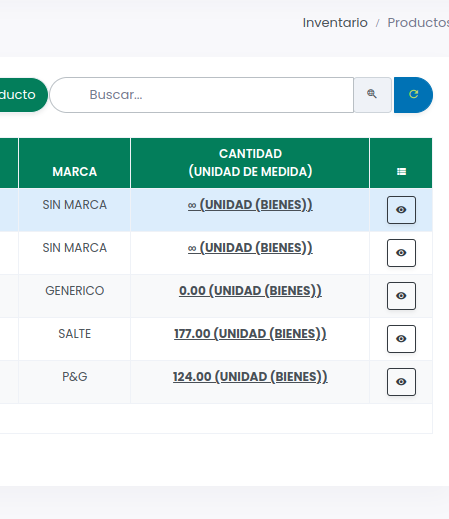
Task: Open Inventario breadcrumb link
Action: 335,23
